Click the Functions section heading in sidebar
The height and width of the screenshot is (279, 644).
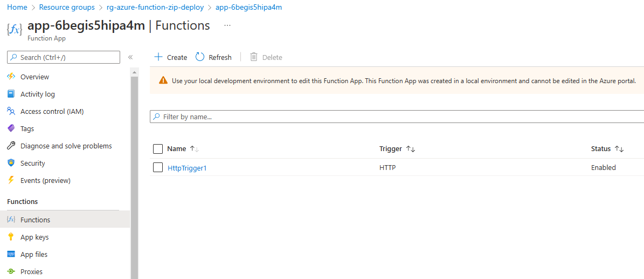(23, 202)
